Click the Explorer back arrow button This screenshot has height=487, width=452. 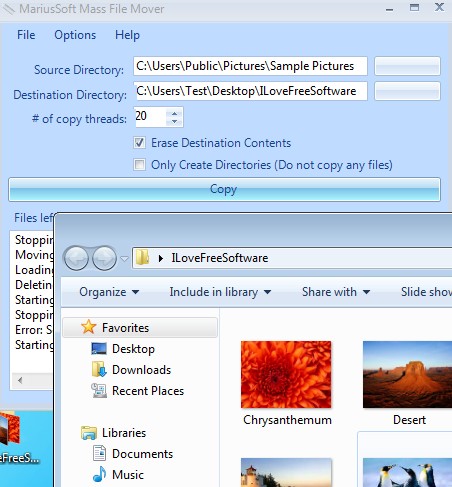pyautogui.click(x=76, y=258)
